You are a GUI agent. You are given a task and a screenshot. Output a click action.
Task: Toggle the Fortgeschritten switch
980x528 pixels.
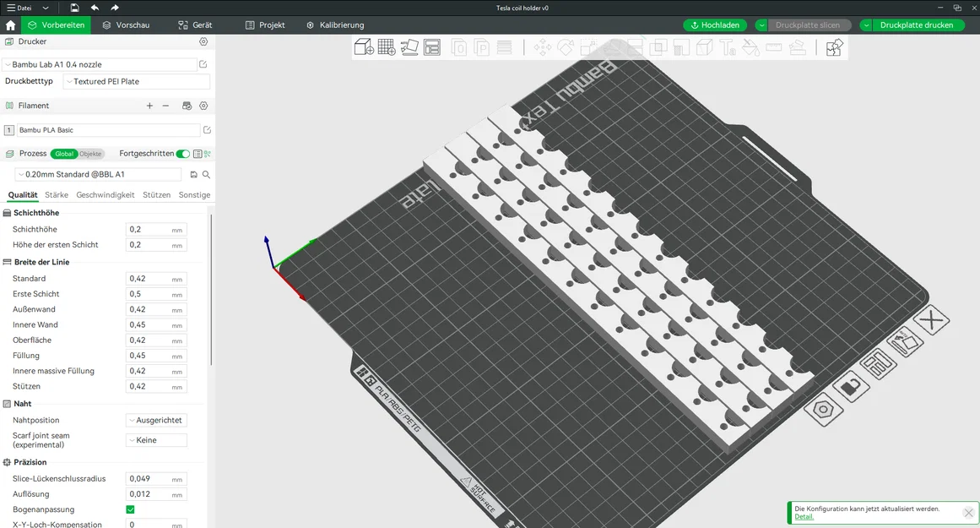183,154
